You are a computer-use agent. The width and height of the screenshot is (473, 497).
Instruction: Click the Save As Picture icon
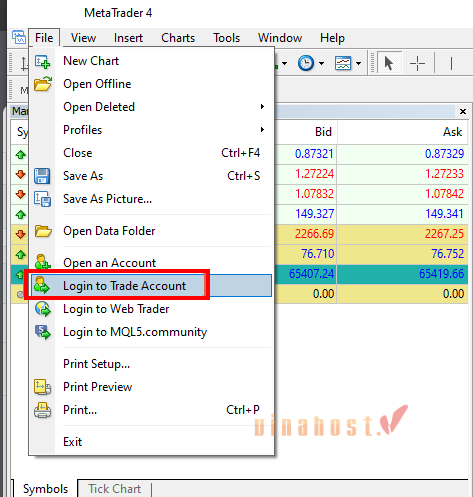click(x=43, y=199)
